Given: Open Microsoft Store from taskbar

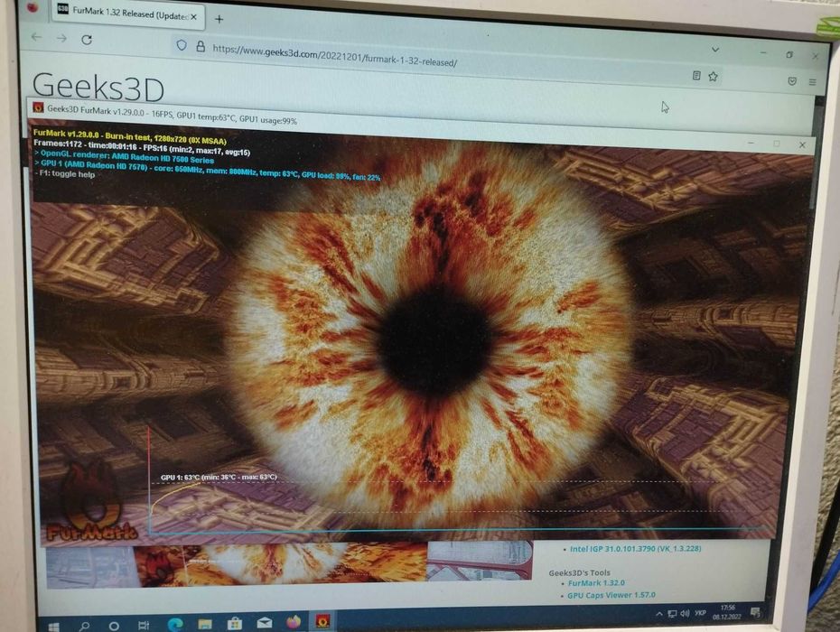Looking at the screenshot, I should point(235,623).
